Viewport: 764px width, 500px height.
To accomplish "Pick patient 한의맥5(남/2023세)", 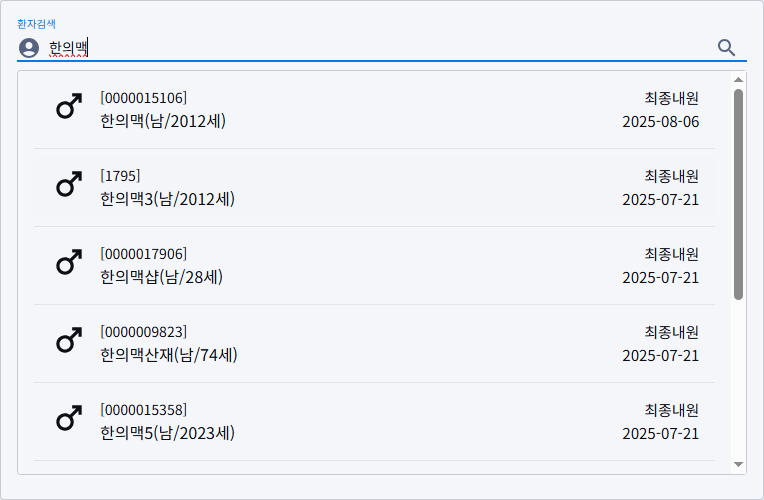I will point(167,433).
